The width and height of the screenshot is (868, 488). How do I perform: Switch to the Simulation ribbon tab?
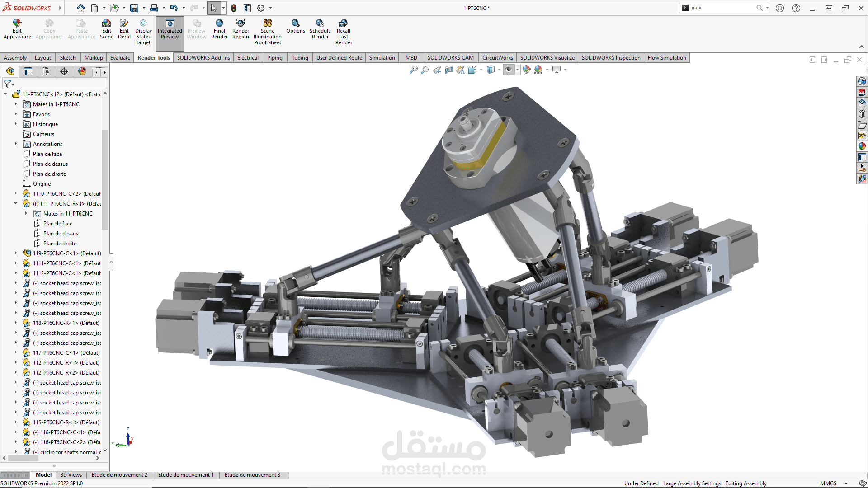pos(382,58)
